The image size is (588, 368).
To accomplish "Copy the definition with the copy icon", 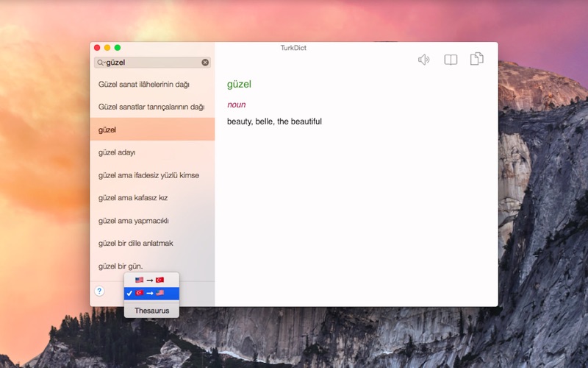I will tap(476, 59).
